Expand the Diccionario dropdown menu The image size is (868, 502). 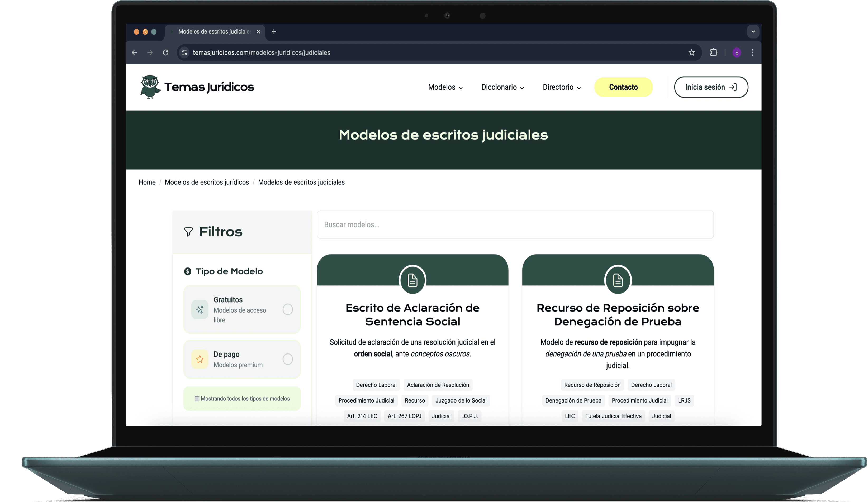tap(502, 88)
